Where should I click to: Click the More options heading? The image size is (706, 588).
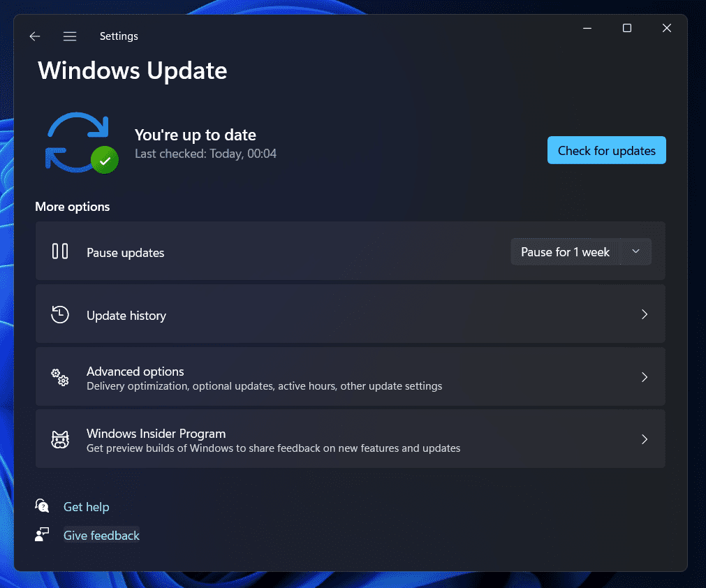[x=73, y=207]
